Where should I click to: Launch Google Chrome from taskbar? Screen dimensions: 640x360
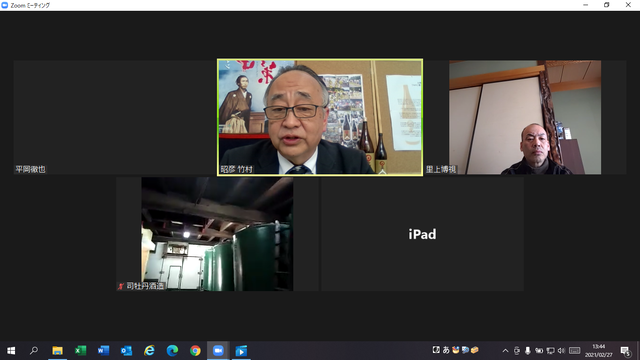(195, 351)
